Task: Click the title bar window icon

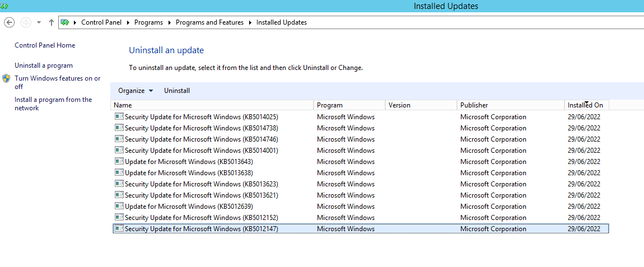Action: coord(4,6)
